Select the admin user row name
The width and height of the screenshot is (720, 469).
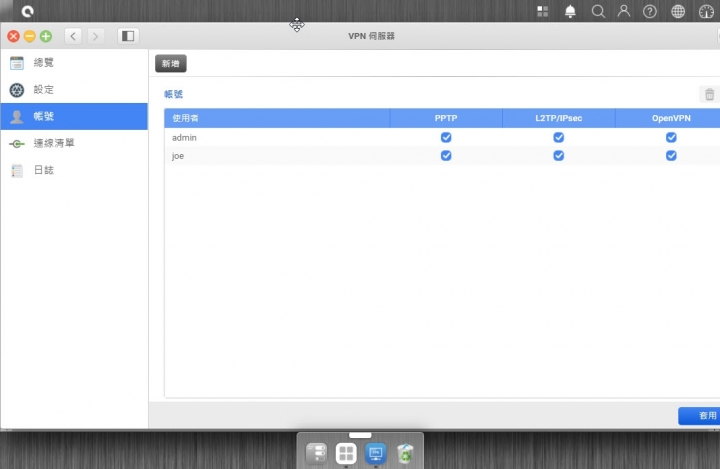(184, 137)
